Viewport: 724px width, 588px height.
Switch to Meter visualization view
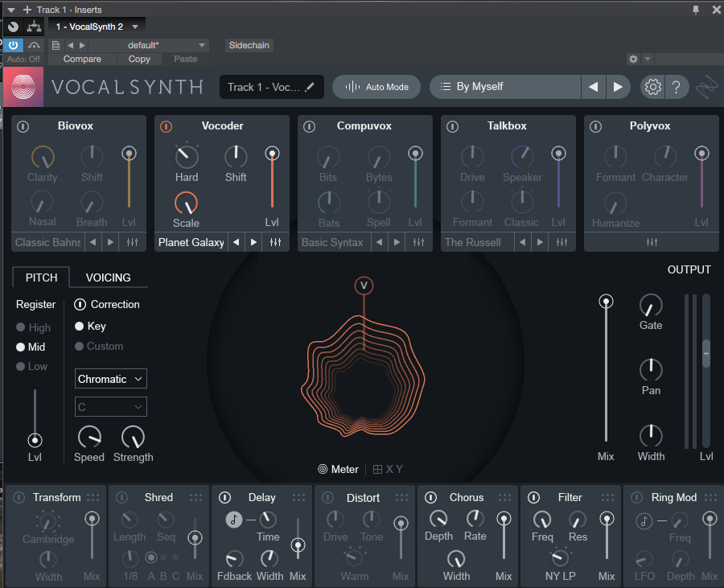[x=339, y=469]
